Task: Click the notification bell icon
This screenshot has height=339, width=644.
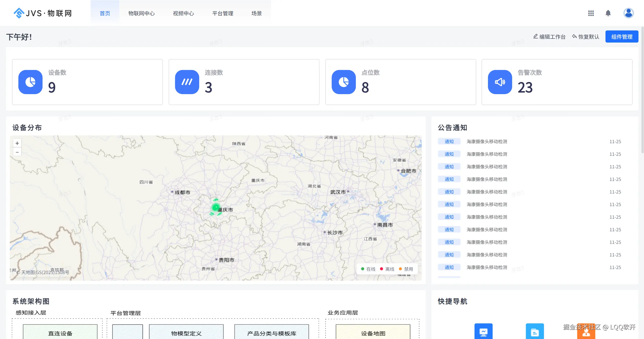Action: (x=608, y=13)
